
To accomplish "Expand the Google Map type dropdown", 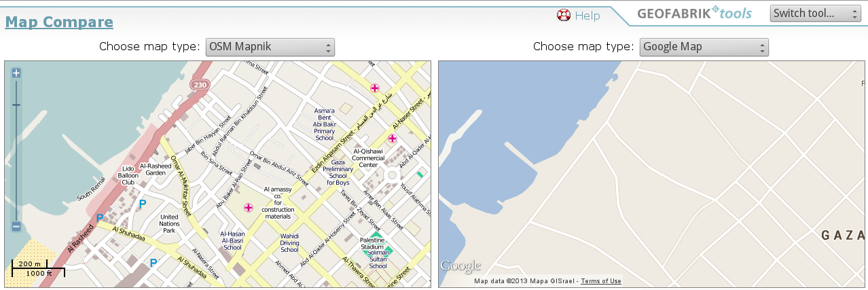I will click(x=704, y=47).
